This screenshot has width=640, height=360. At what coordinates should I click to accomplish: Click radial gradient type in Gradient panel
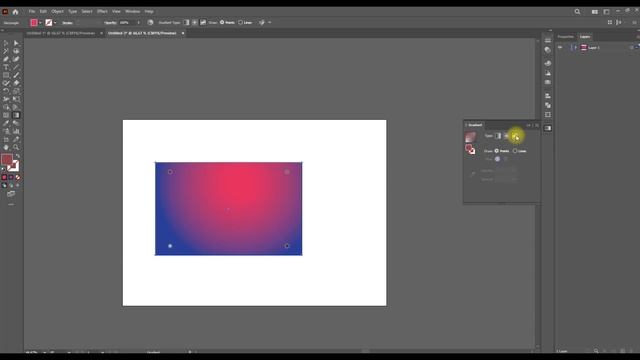coord(507,136)
